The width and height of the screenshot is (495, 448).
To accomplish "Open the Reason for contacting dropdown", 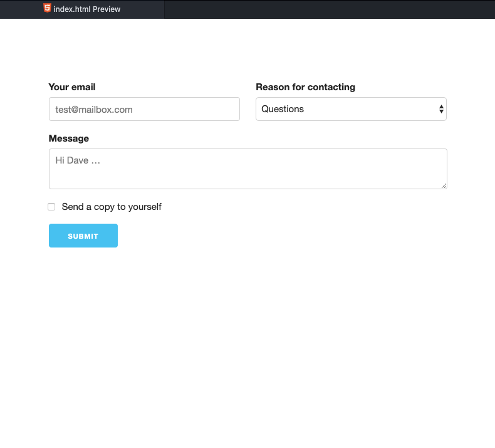I will point(351,109).
